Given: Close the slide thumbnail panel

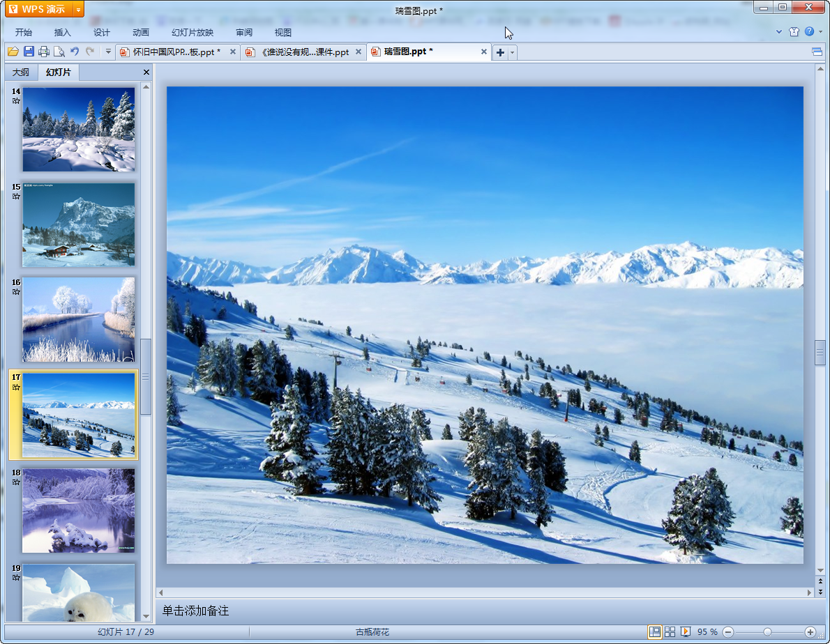Looking at the screenshot, I should tap(146, 72).
